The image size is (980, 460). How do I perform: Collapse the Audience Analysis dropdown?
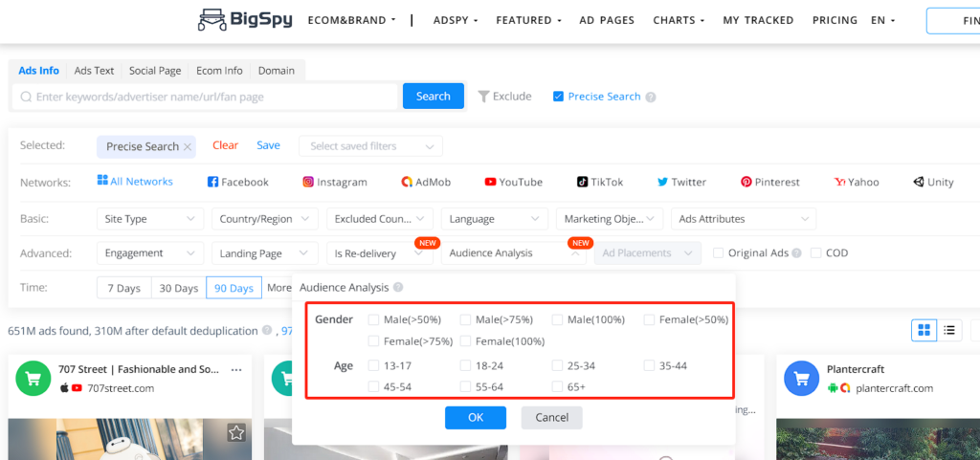(x=514, y=253)
